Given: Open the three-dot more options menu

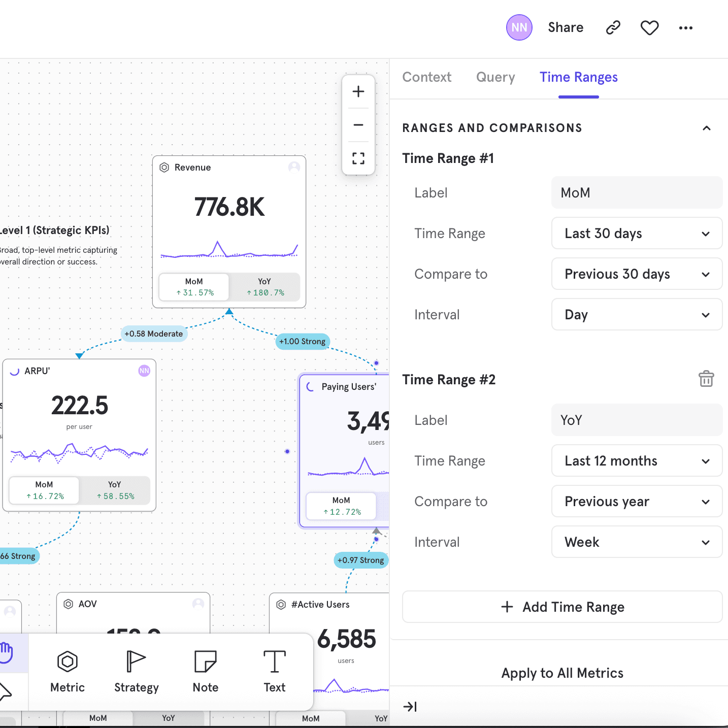Looking at the screenshot, I should [x=685, y=28].
